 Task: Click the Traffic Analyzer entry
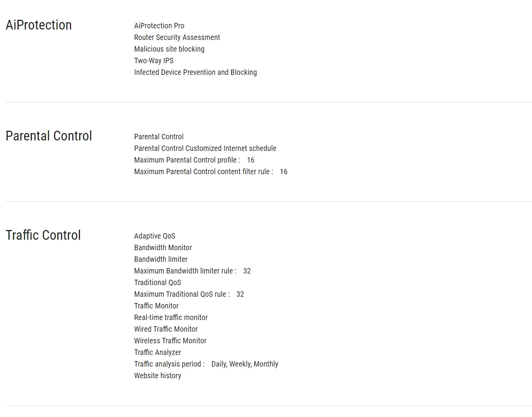tap(158, 352)
